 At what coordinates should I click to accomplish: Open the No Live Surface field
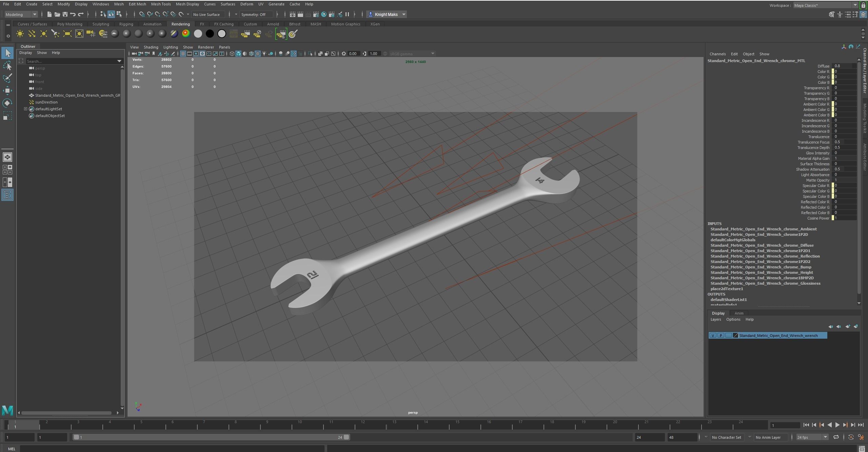[208, 14]
